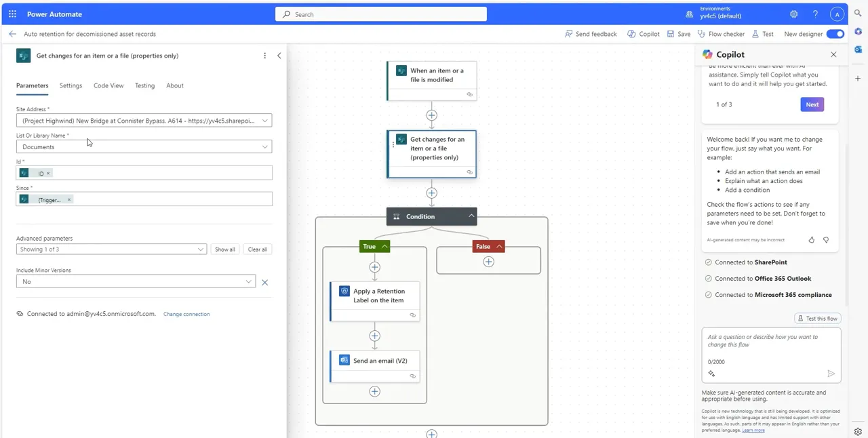Open the Learn more link
The width and height of the screenshot is (868, 438).
753,430
